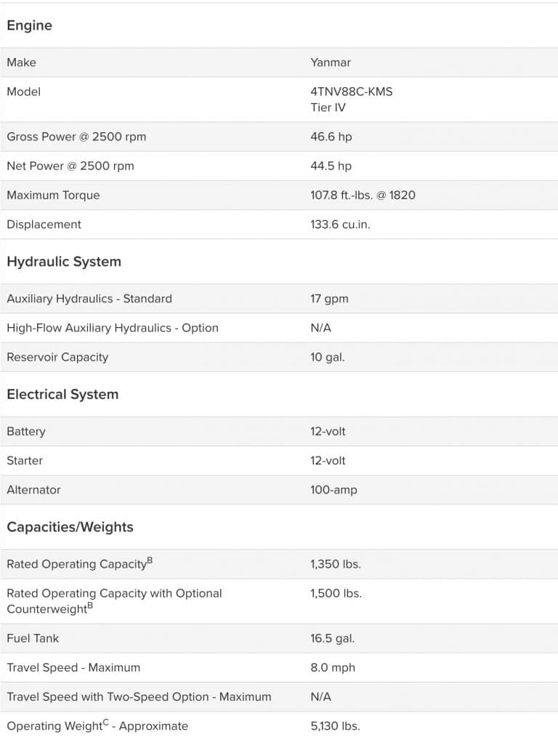The image size is (558, 756).
Task: Select the 100-amp alternator value
Action: point(333,490)
